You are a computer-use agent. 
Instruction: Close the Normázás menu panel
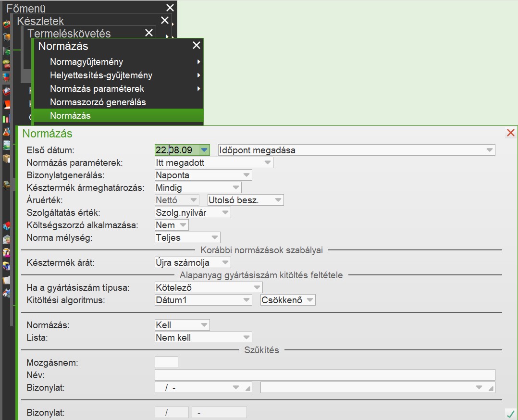point(197,45)
